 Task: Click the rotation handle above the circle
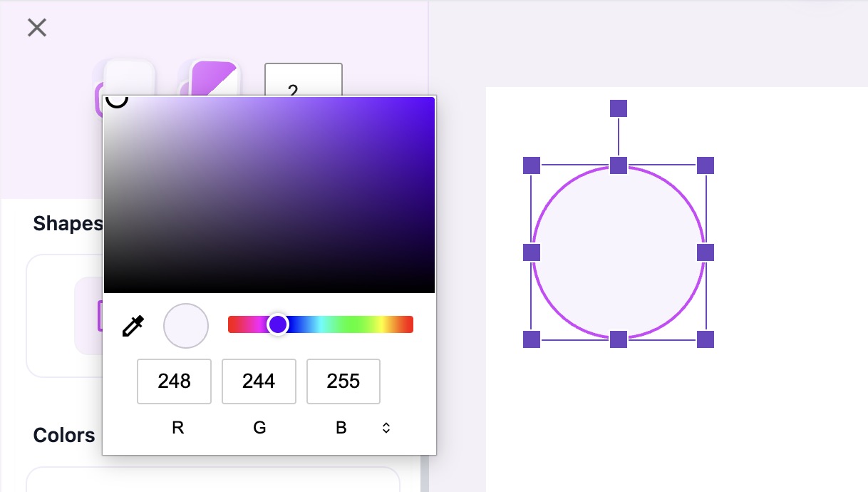click(619, 108)
